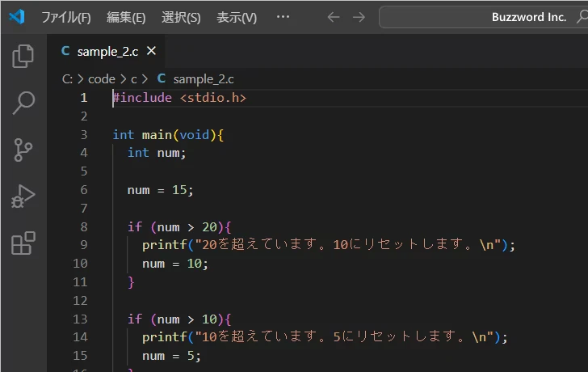Click the closing brace on line 11
Screen dimensions: 588x372
pos(131,282)
